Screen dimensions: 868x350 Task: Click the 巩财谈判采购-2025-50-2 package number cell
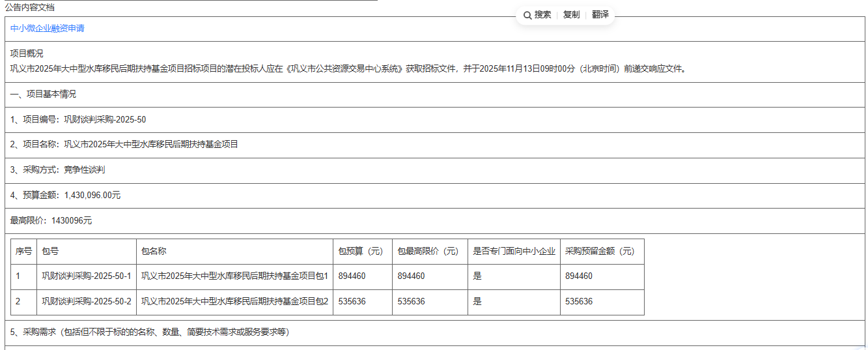pos(87,302)
